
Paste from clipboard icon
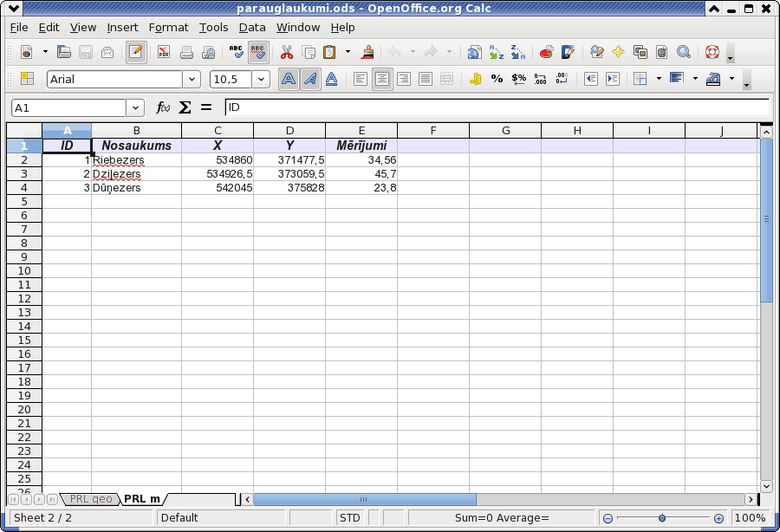(x=330, y=52)
